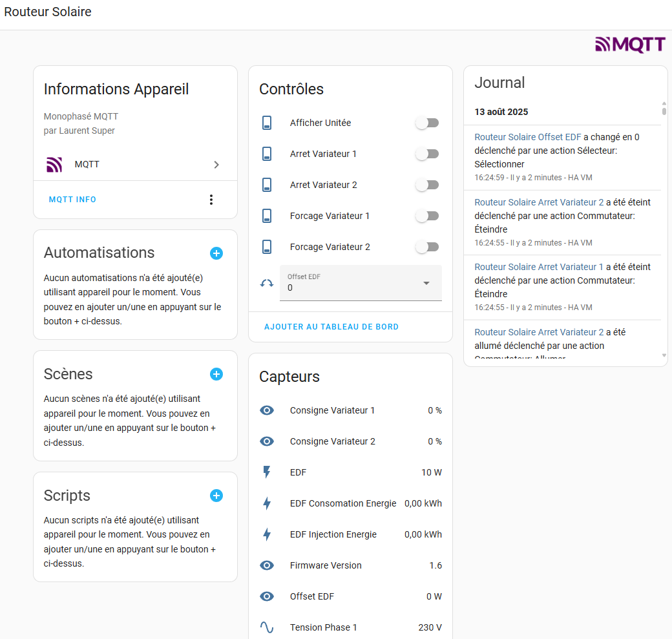Turn on Forcage Variateur 1 switch
This screenshot has width=672, height=639.
coord(427,216)
